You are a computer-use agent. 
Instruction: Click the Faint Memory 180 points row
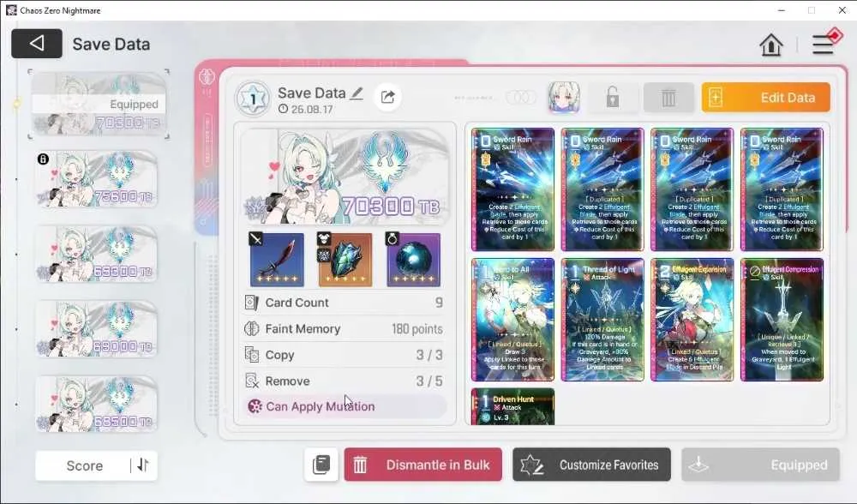[345, 329]
